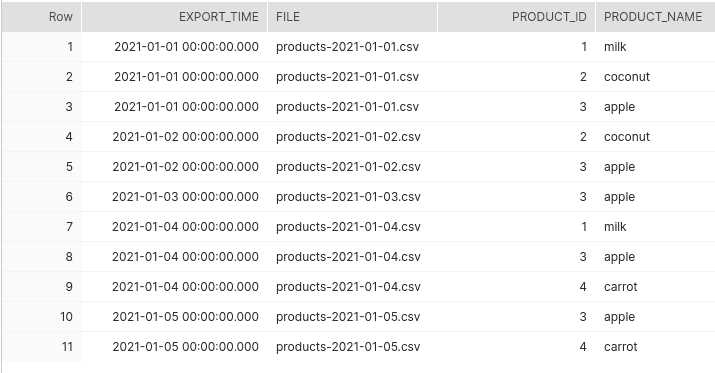Select products-2021-01-05.csv cell in row 10
Viewport: 715px width, 373px height.
click(x=352, y=317)
